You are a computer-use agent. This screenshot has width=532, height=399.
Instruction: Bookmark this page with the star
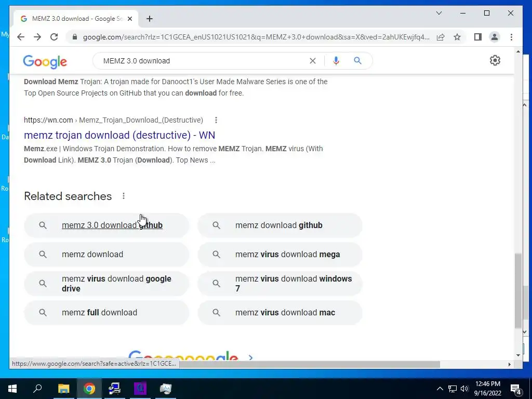click(x=457, y=37)
